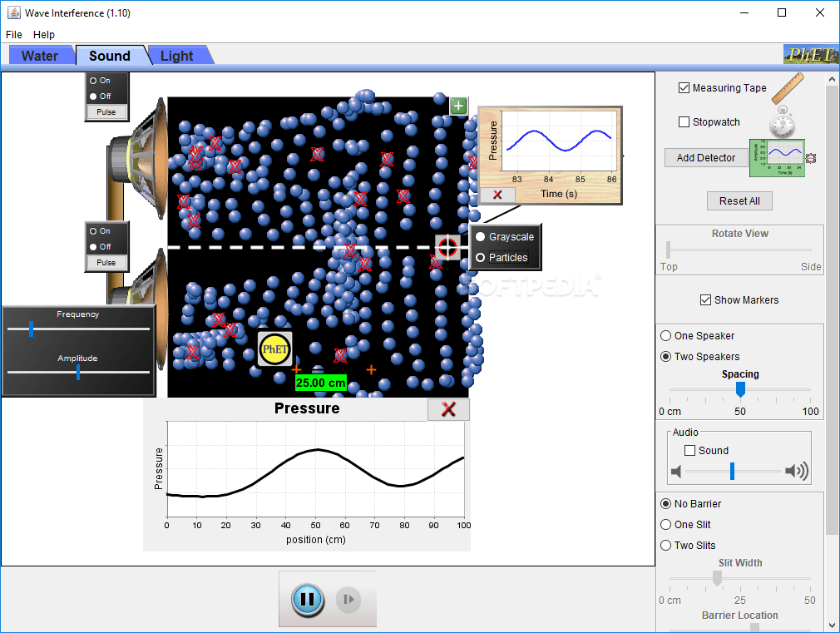Click the Spacing slider thumb
This screenshot has width=840, height=633.
(x=740, y=389)
